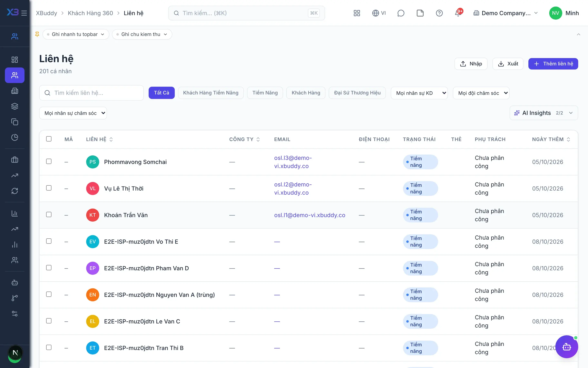Image resolution: width=588 pixels, height=368 pixels.
Task: Open the building companies icon in sidebar
Action: pos(14,91)
